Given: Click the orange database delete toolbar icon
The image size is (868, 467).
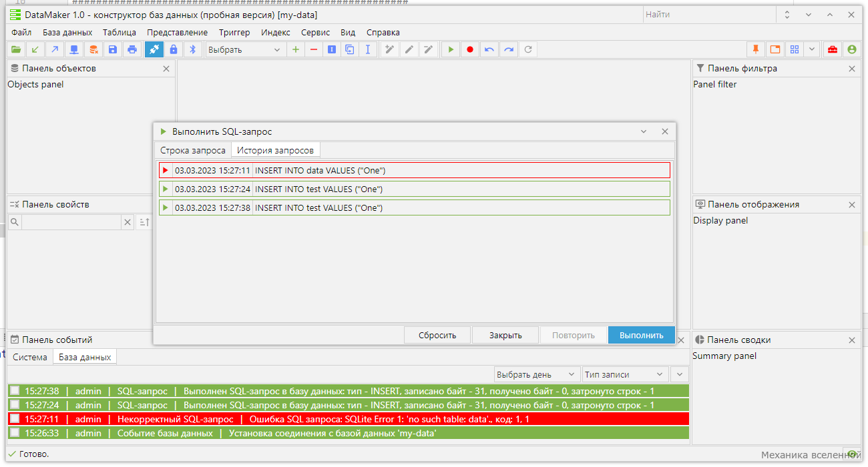Looking at the screenshot, I should coord(93,49).
